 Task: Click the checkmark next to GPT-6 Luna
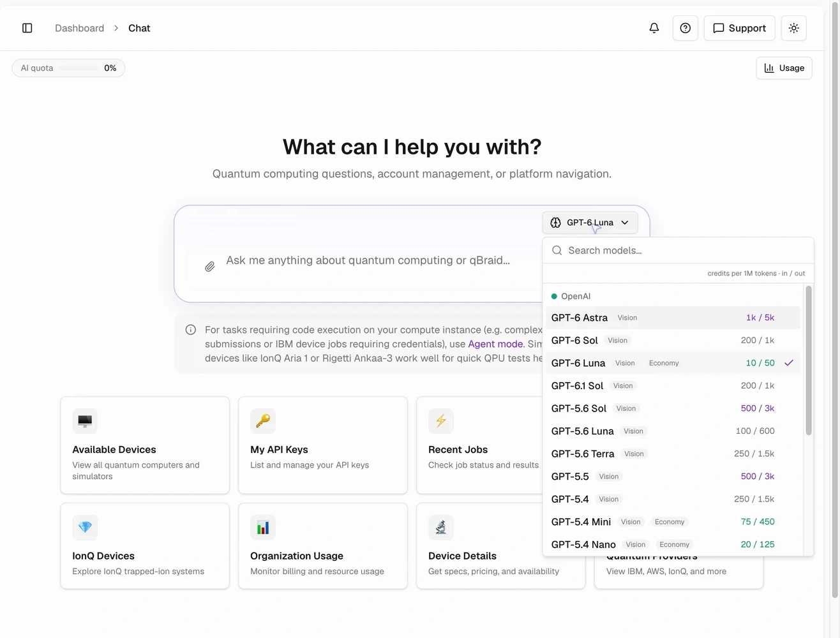789,363
